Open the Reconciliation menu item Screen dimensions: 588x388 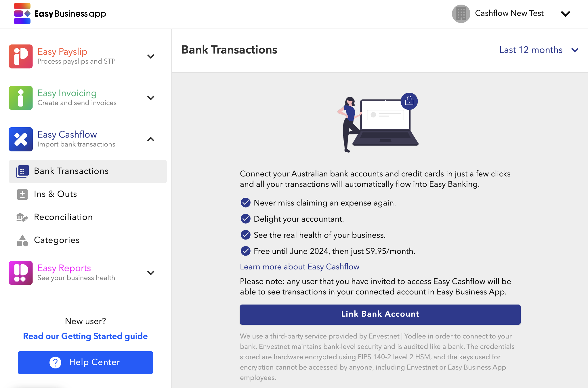(63, 217)
